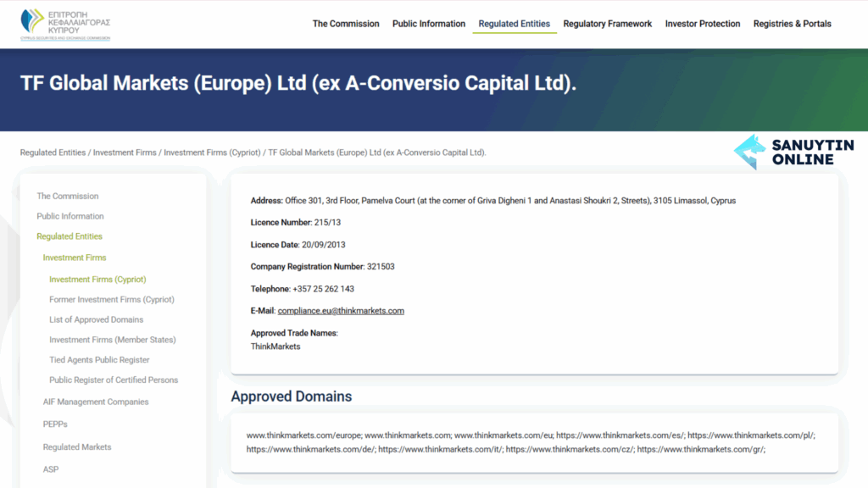Open Registries & Portals top menu
Image resolution: width=868 pixels, height=488 pixels.
[x=792, y=24]
